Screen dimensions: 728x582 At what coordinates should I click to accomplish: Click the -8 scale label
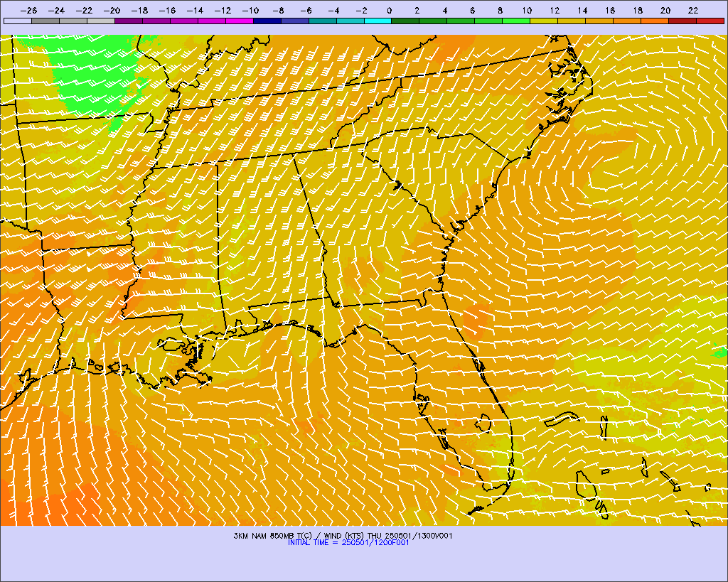[x=278, y=10]
